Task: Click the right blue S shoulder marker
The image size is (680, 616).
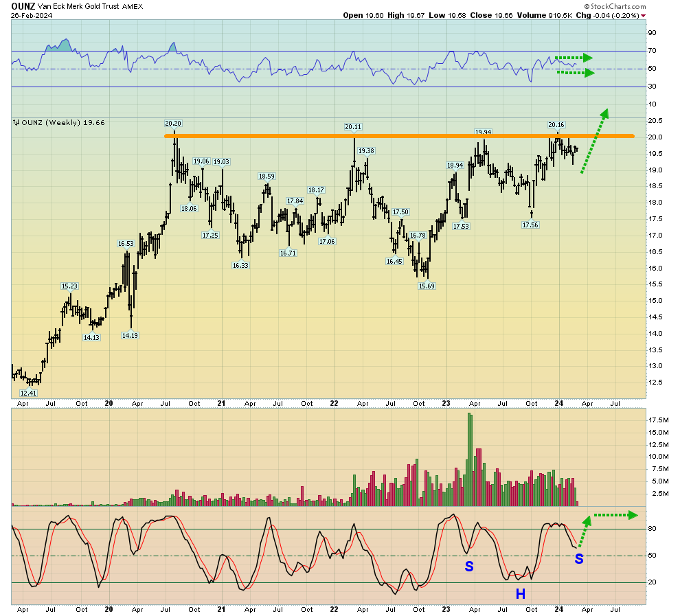Action: 579,559
